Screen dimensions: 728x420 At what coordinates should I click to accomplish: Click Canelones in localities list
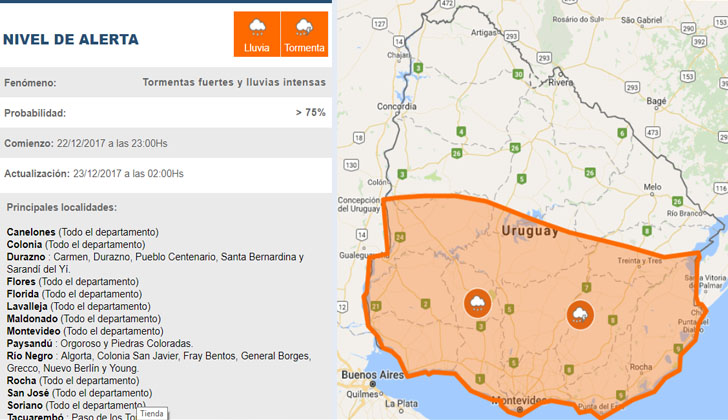[x=31, y=232]
